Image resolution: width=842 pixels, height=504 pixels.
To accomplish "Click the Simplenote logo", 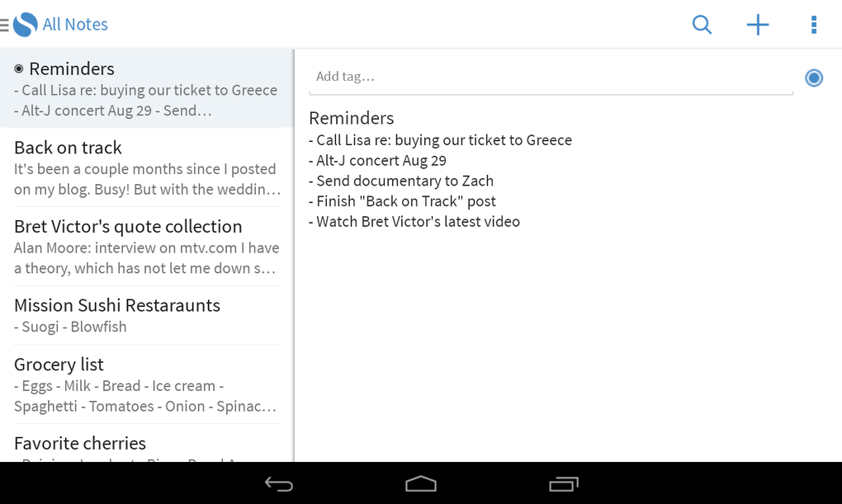I will pyautogui.click(x=26, y=24).
